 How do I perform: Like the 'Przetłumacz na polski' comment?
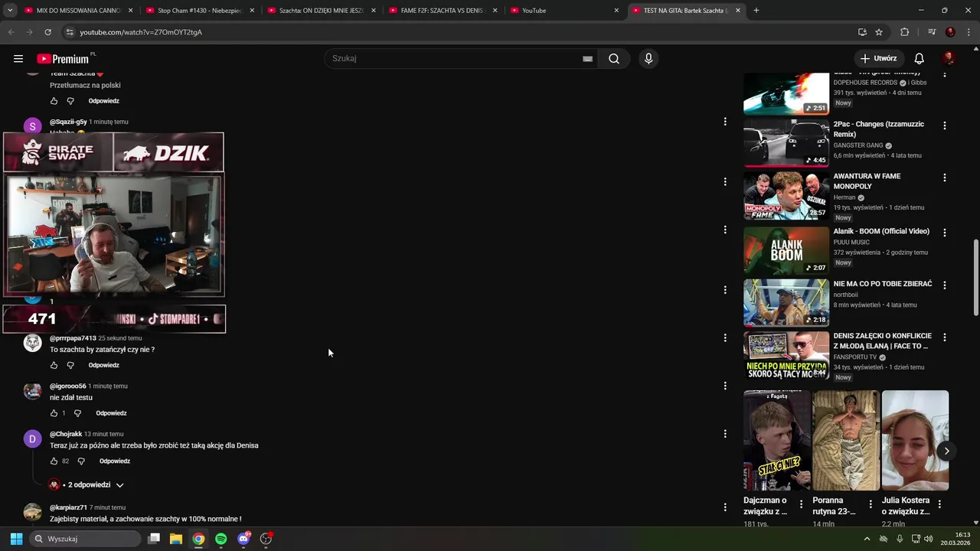[x=54, y=101]
